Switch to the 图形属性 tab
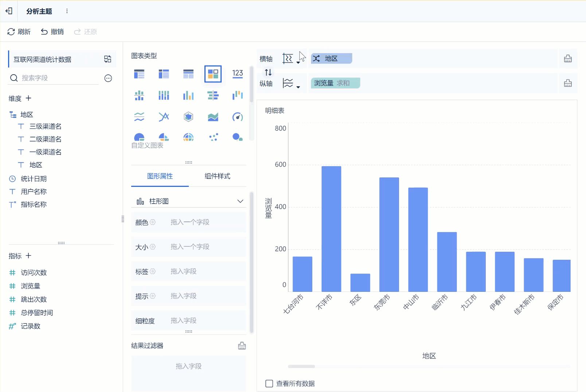Viewport: 586px width, 392px height. [160, 176]
